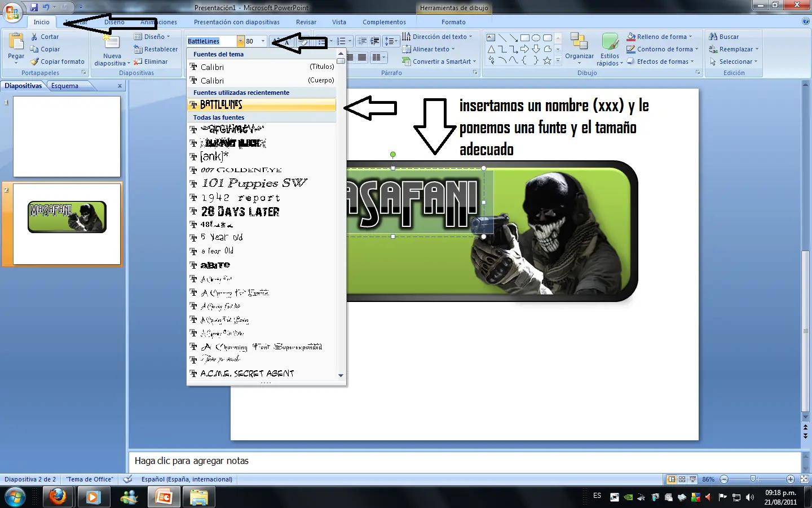Delete the slide using Eliminar
The width and height of the screenshot is (812, 508).
pos(151,62)
